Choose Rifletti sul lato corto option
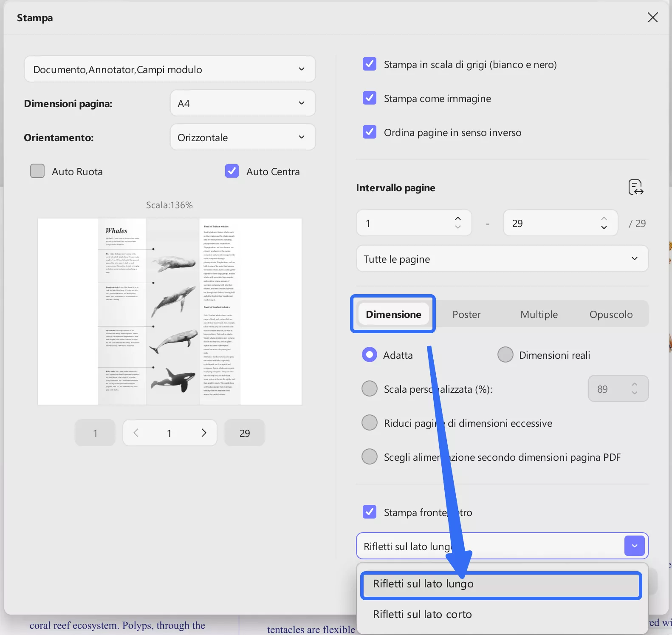Image resolution: width=672 pixels, height=635 pixels. click(x=422, y=614)
